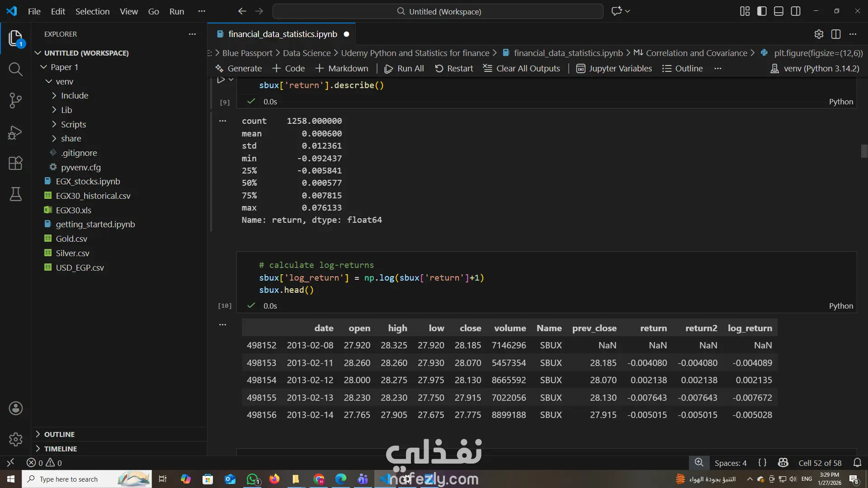Click Clear All Outputs button
868x488 pixels.
coord(521,69)
